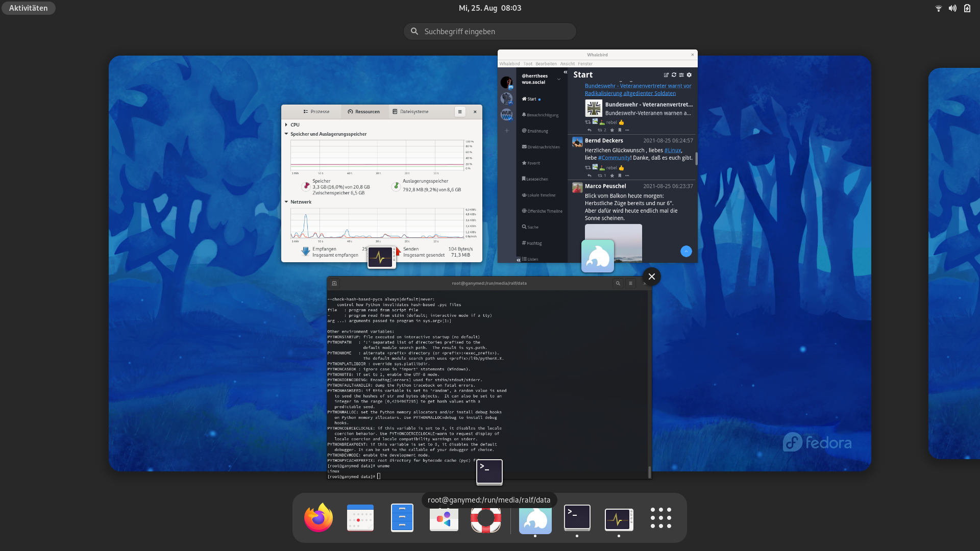
Task: Open Firefox from the dash
Action: 318,518
